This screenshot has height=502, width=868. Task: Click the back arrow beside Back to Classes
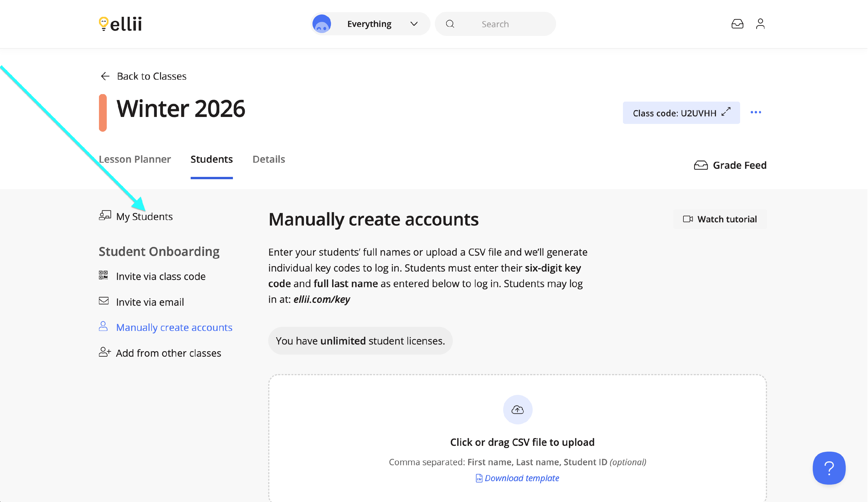point(105,76)
